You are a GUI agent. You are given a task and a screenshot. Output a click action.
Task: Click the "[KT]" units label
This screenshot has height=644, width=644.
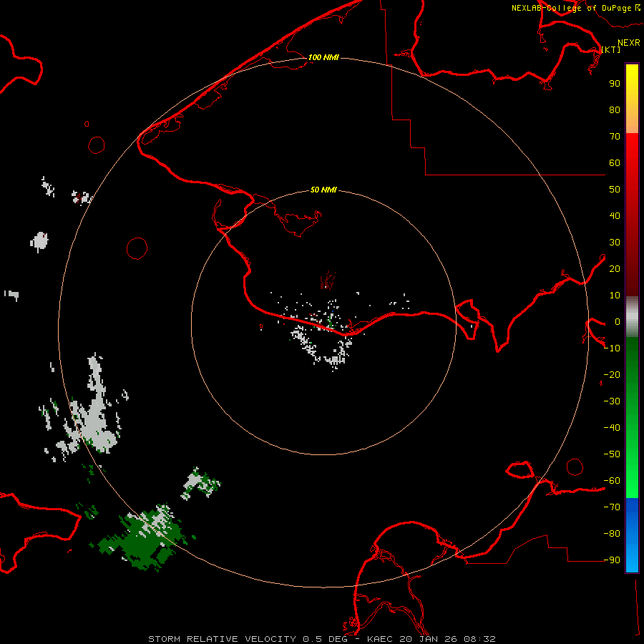[611, 49]
